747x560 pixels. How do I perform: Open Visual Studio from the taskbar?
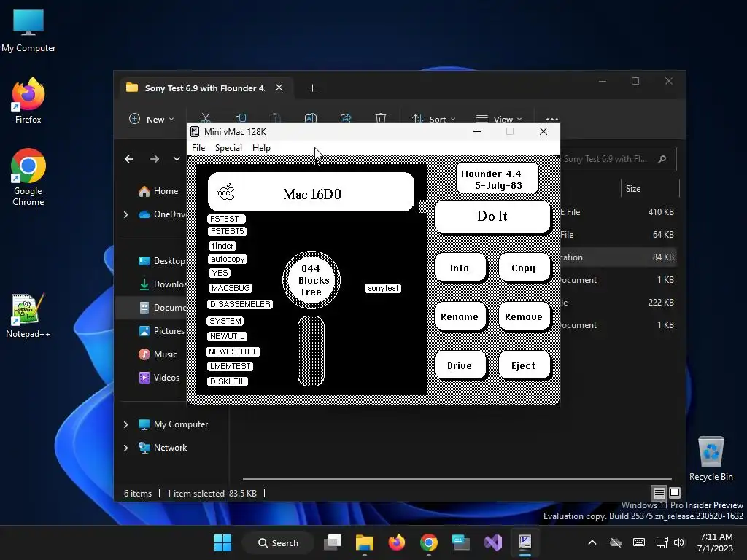click(x=493, y=542)
